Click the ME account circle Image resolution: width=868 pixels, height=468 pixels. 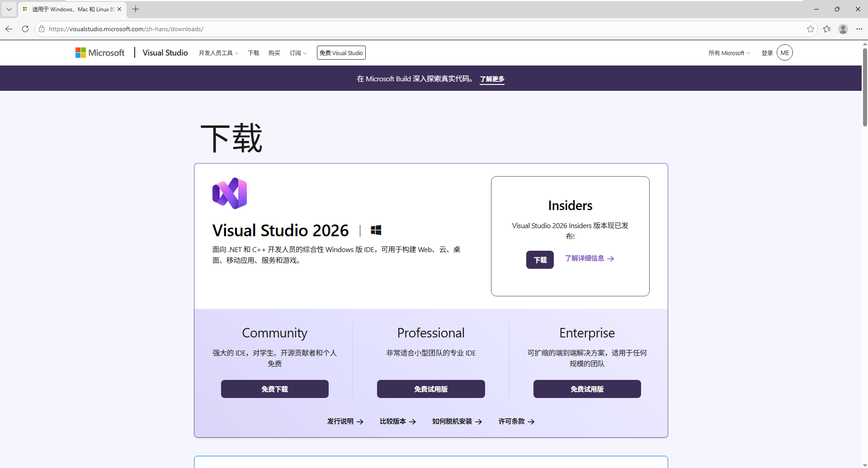point(785,53)
